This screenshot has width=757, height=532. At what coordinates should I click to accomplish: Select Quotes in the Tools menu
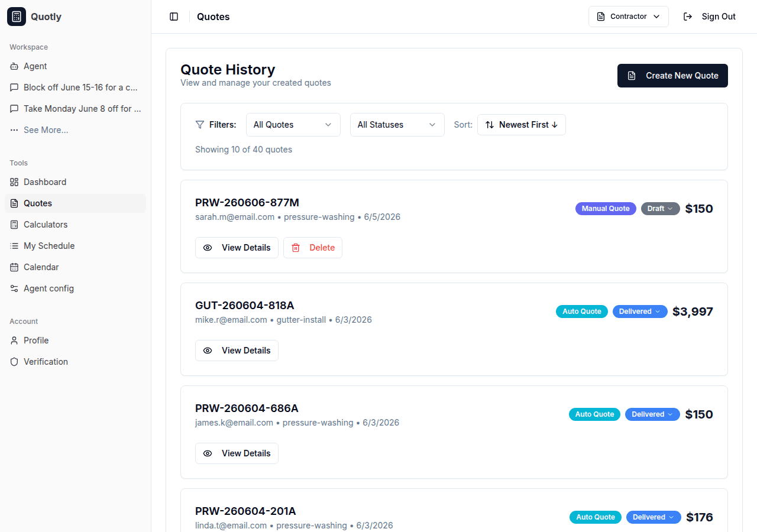[76, 203]
